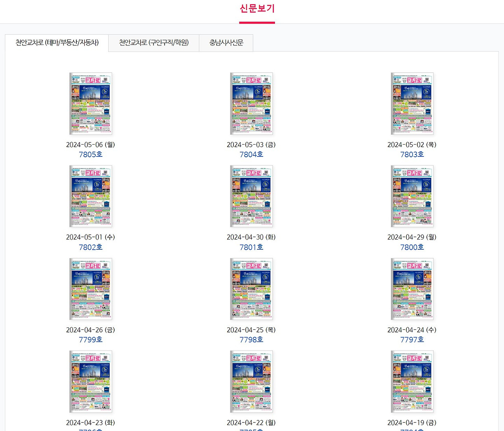Select the date text 2024-04-19 (금)
The width and height of the screenshot is (504, 431).
click(x=412, y=423)
